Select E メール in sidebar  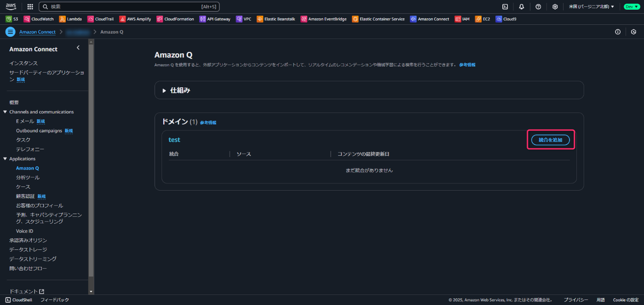click(25, 121)
